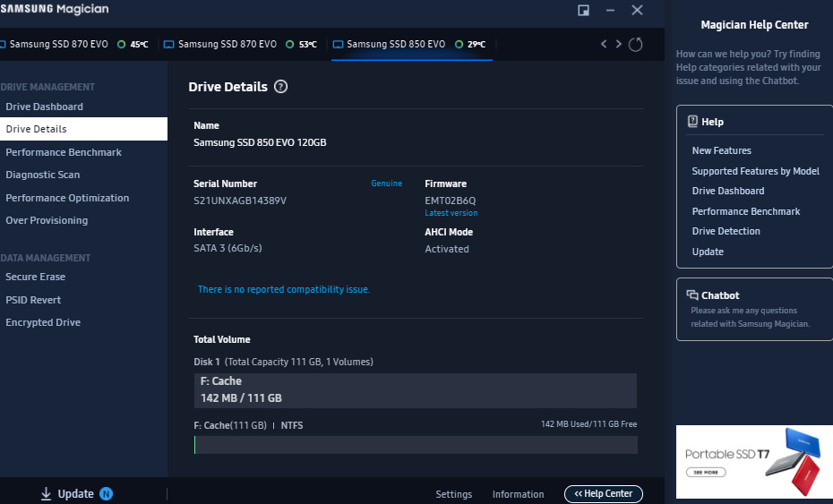The height and width of the screenshot is (504, 833).
Task: Click the refresh drives icon
Action: (635, 45)
